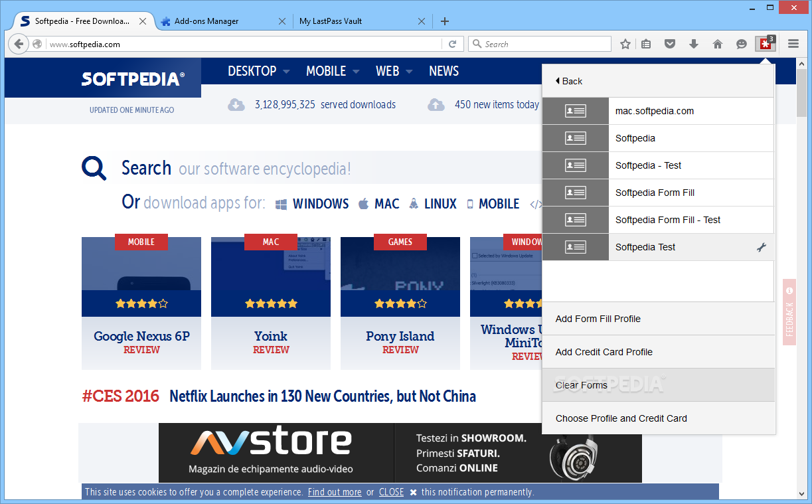Choose Add Form Fill Profile
The width and height of the screenshot is (812, 504).
659,319
